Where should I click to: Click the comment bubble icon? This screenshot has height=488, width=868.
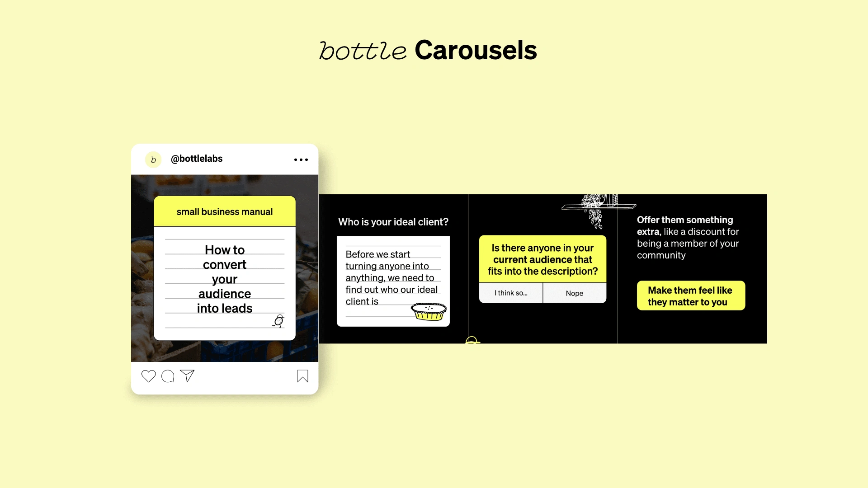(170, 375)
